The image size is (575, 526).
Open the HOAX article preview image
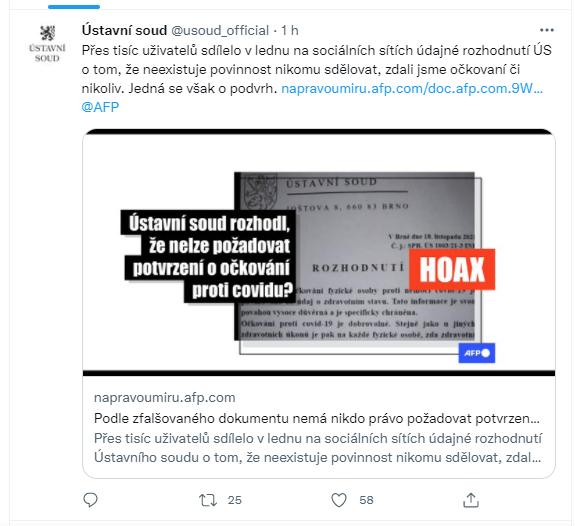click(x=319, y=252)
